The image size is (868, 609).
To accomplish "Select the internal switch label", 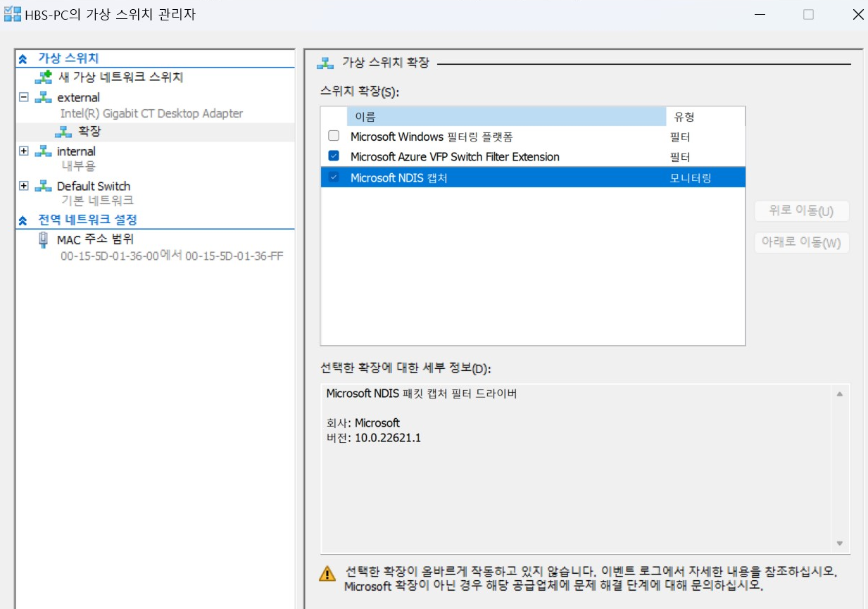I will (76, 151).
